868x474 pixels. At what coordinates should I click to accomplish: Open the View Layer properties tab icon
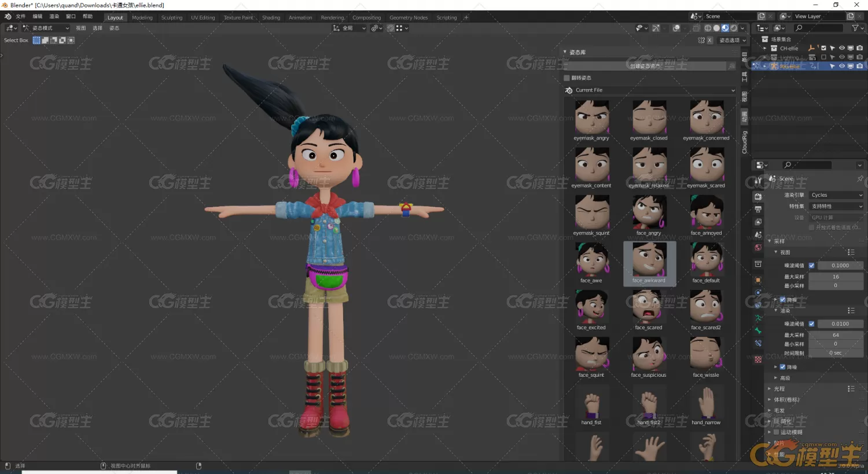click(758, 222)
